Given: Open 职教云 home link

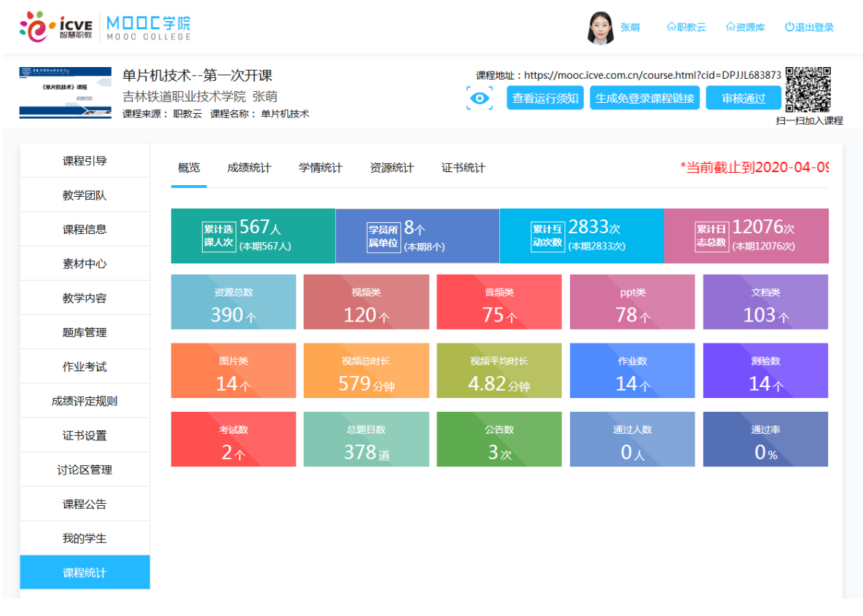Looking at the screenshot, I should [x=686, y=28].
